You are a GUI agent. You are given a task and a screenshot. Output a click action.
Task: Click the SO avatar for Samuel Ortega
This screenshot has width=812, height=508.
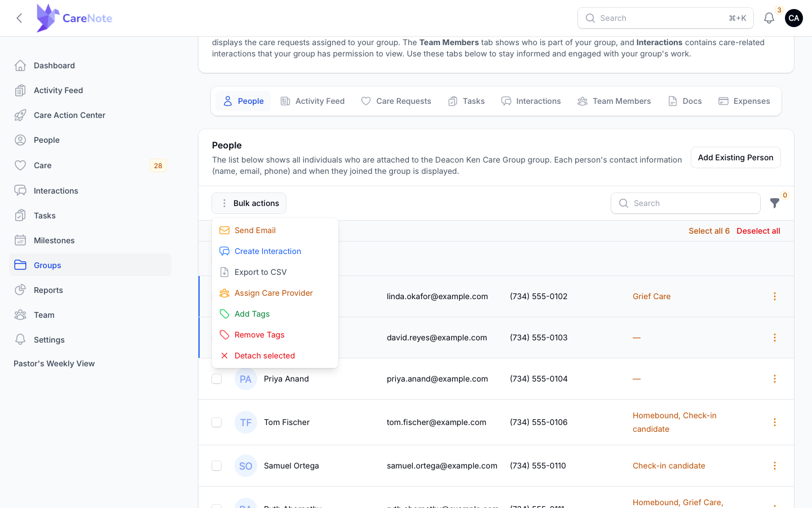point(246,466)
